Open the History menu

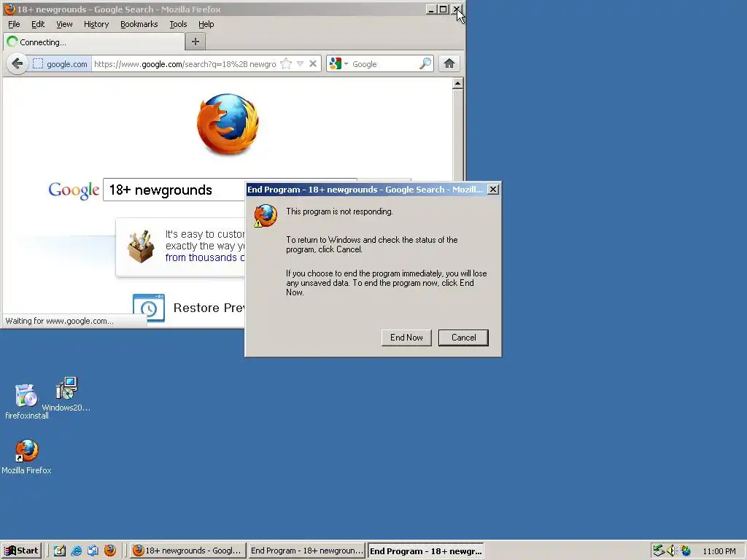pos(96,24)
